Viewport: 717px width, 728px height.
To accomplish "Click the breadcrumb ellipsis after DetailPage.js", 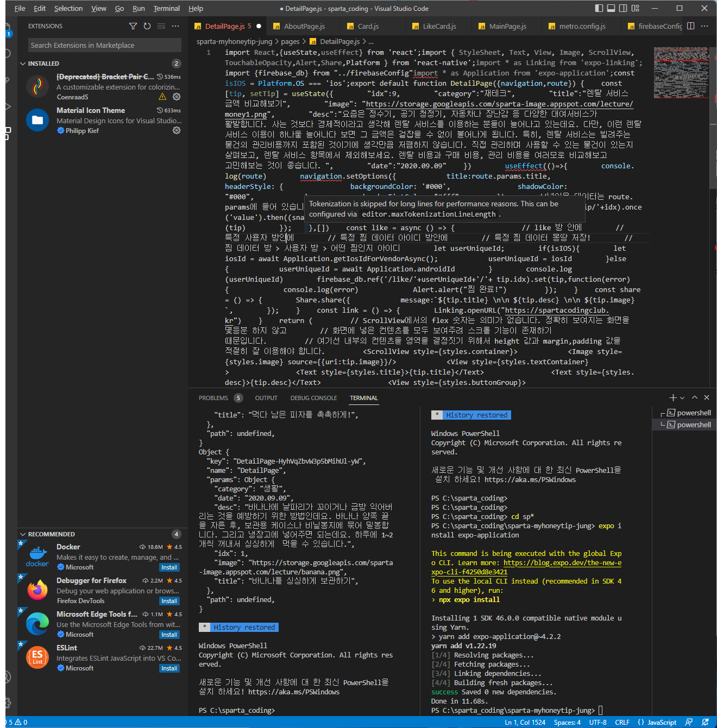I will [x=371, y=42].
